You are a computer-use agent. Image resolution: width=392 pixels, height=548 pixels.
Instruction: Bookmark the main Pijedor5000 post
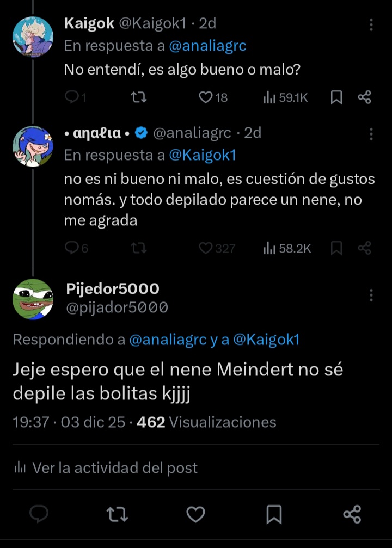coord(274,514)
